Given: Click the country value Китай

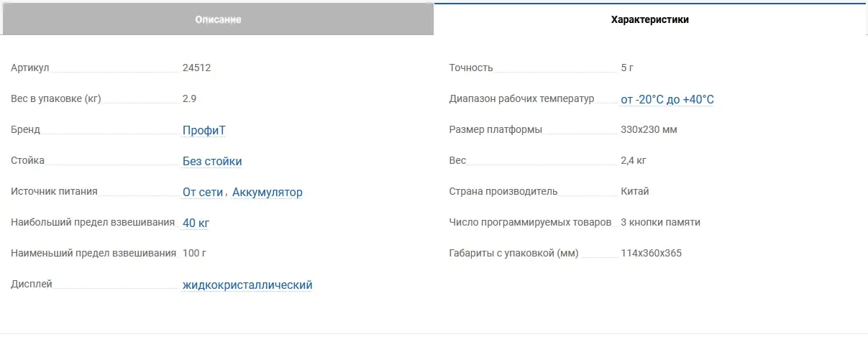Looking at the screenshot, I should coord(635,191).
